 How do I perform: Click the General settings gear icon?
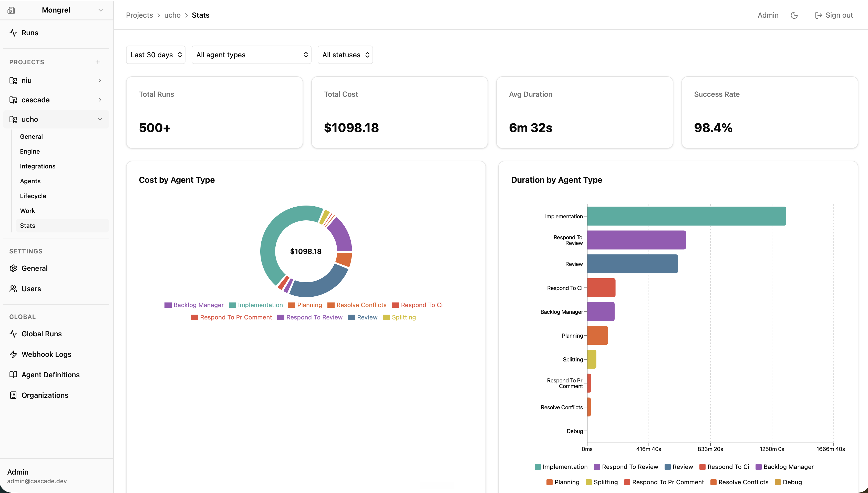point(13,268)
